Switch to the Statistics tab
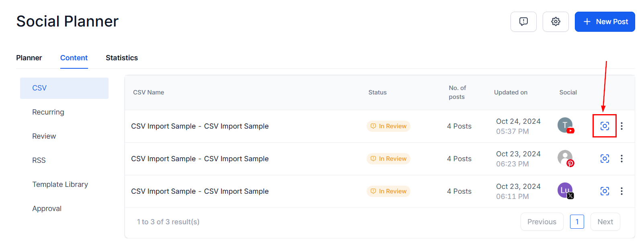Viewport: 644px width, 250px height. tap(122, 58)
